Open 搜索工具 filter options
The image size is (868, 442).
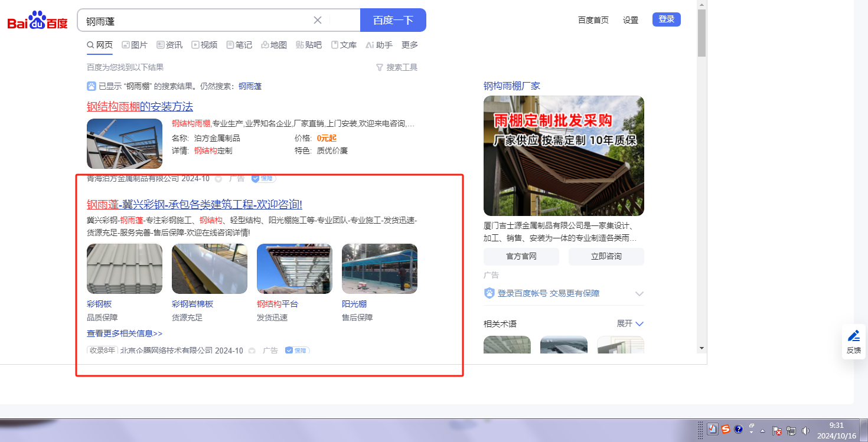click(397, 67)
